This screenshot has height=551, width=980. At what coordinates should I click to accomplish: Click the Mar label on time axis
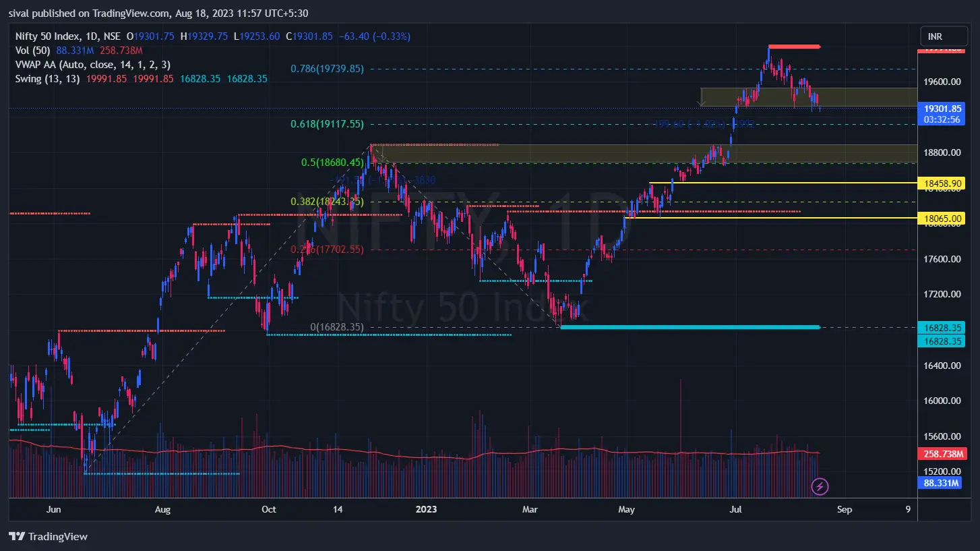[x=530, y=509]
